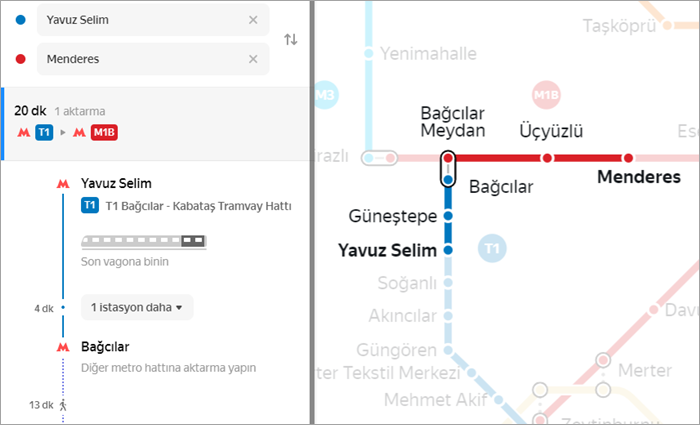Swap origin and destination stations

tap(291, 40)
